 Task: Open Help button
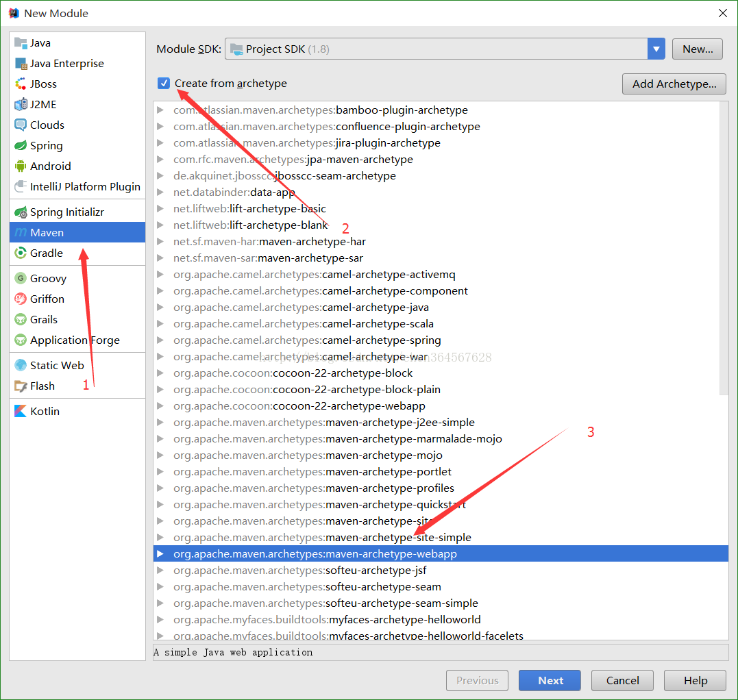[x=695, y=680]
